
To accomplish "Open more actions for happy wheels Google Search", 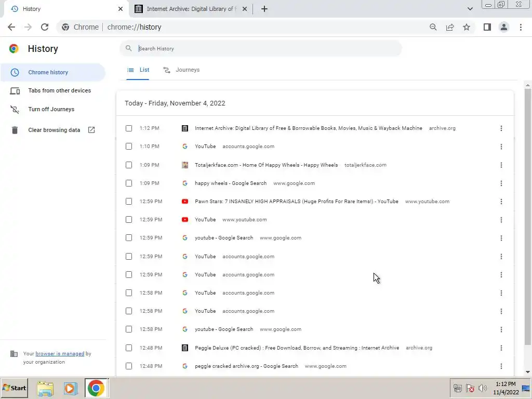I will (501, 183).
